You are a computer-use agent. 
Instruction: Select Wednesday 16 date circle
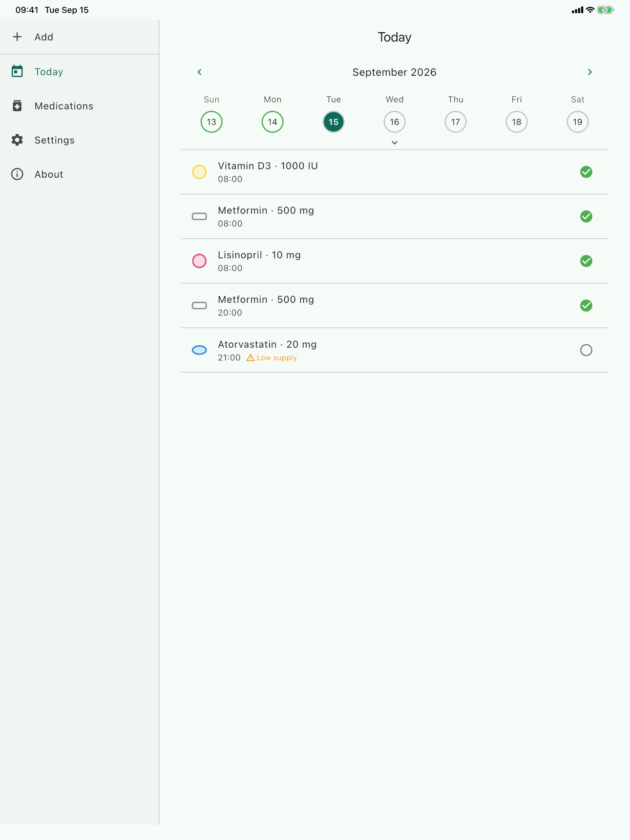[x=395, y=122]
